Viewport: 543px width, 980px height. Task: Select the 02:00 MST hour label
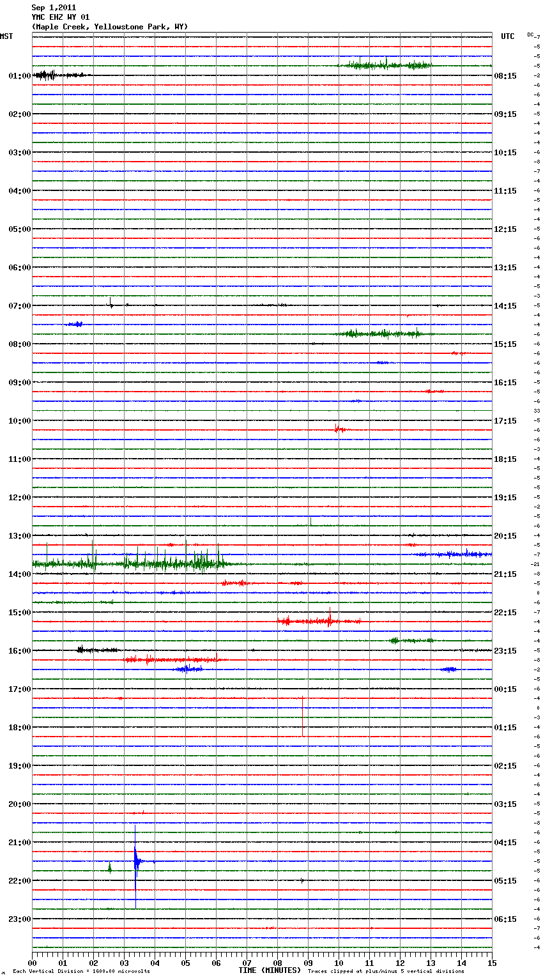point(20,114)
